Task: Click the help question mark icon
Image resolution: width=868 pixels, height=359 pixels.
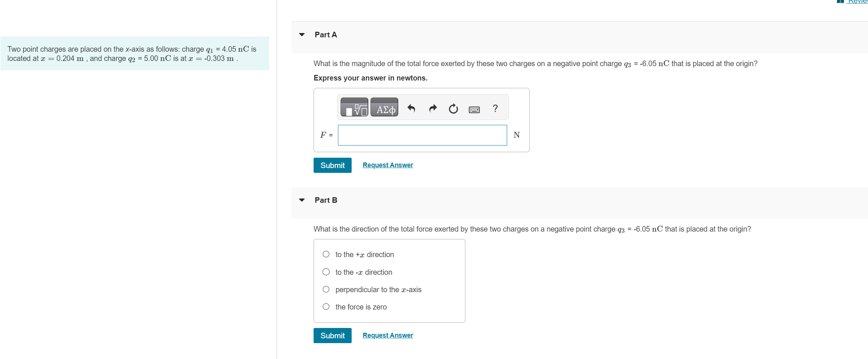Action: [x=495, y=108]
